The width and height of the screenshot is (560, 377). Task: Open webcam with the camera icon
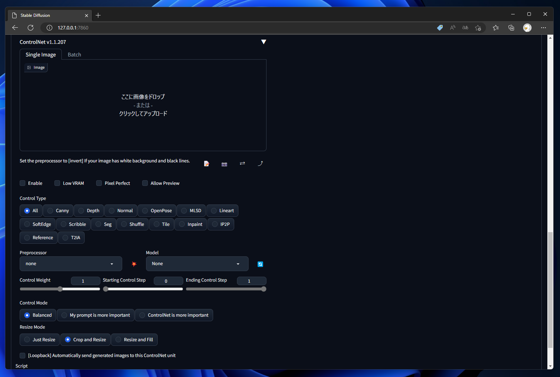(x=224, y=164)
